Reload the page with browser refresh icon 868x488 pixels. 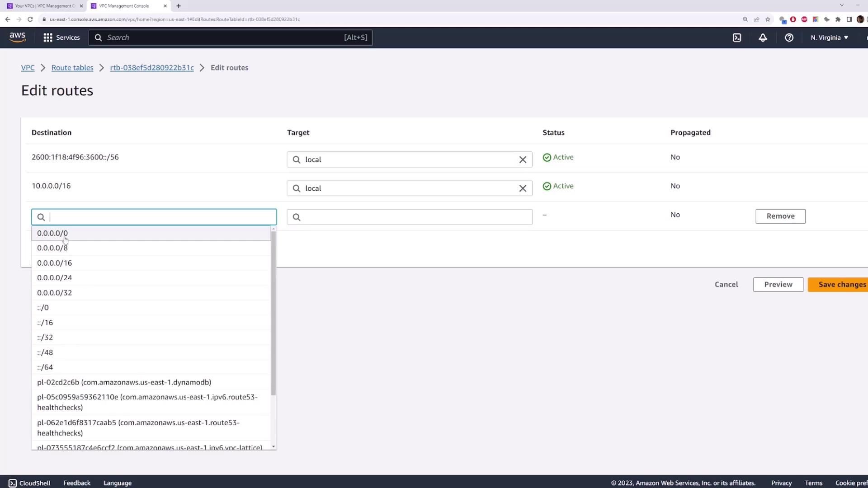point(30,19)
